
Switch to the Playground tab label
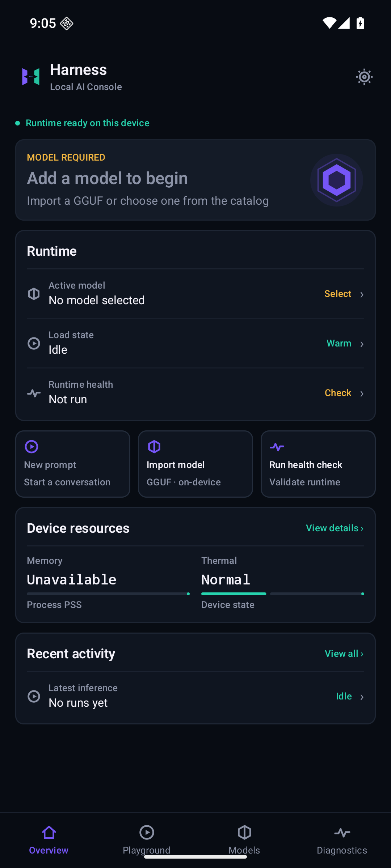(147, 850)
